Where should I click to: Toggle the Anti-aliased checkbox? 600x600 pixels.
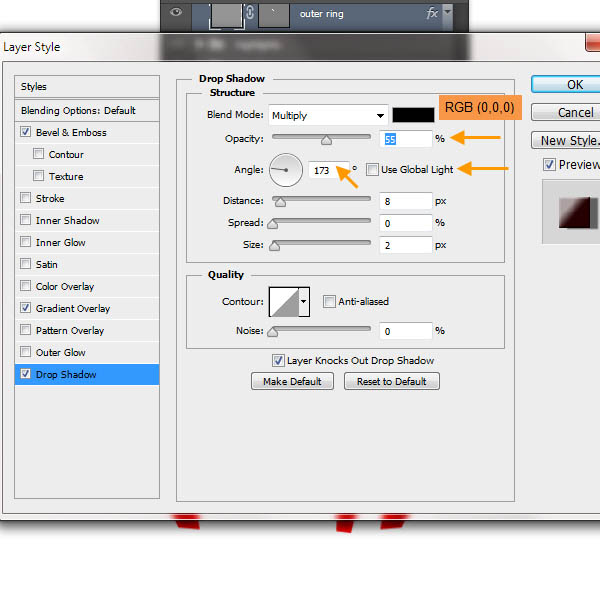pos(329,301)
